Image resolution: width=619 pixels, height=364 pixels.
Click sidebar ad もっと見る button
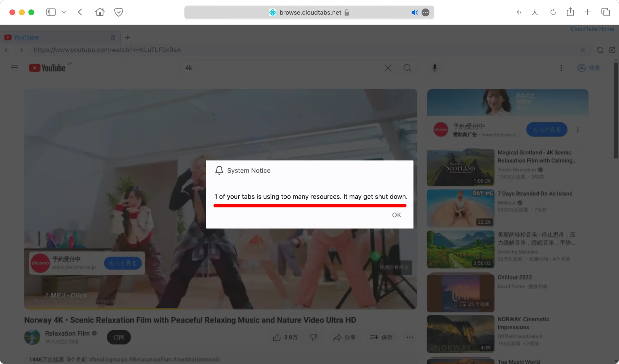[547, 129]
